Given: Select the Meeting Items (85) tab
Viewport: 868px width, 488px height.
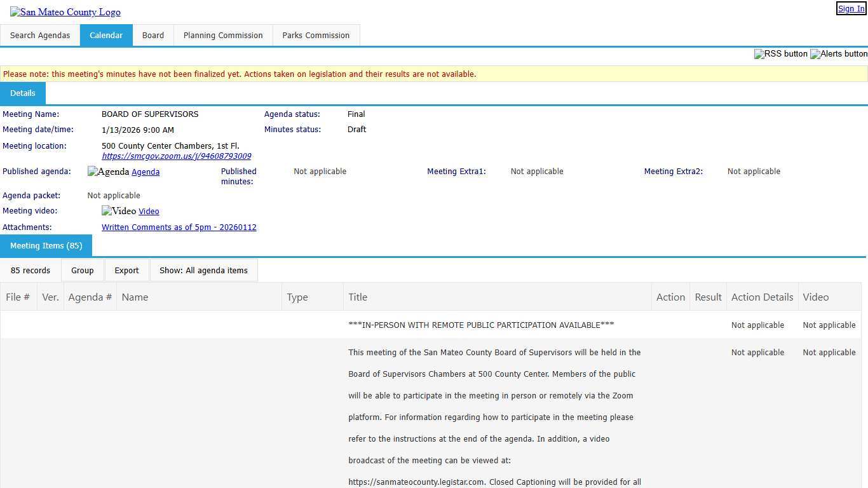Looking at the screenshot, I should pos(46,246).
